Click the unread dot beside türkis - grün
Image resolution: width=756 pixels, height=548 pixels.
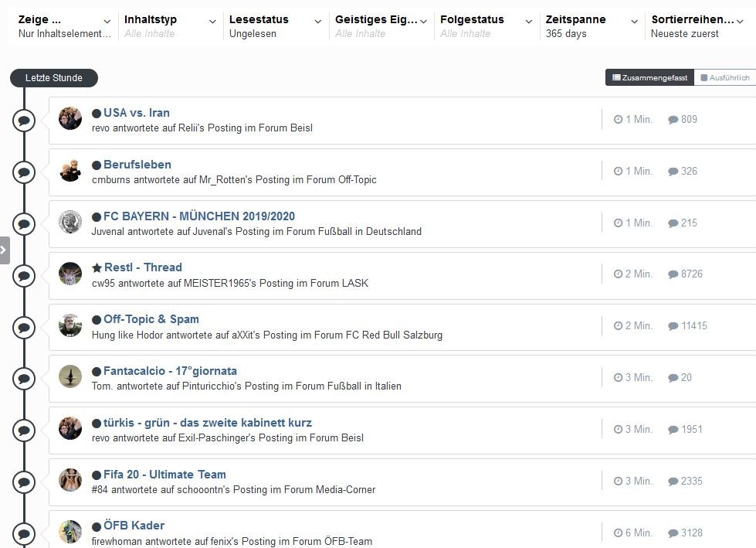[97, 424]
